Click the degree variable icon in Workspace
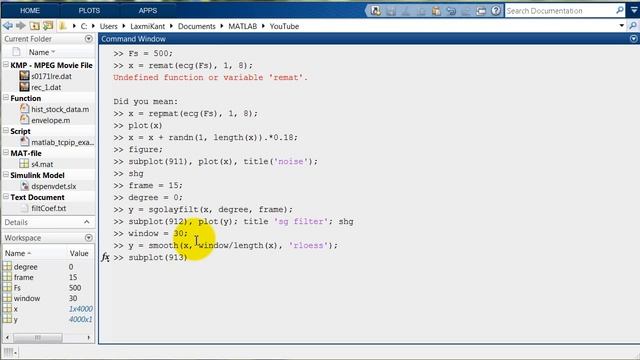Viewport: 640px width, 360px height. (7, 267)
